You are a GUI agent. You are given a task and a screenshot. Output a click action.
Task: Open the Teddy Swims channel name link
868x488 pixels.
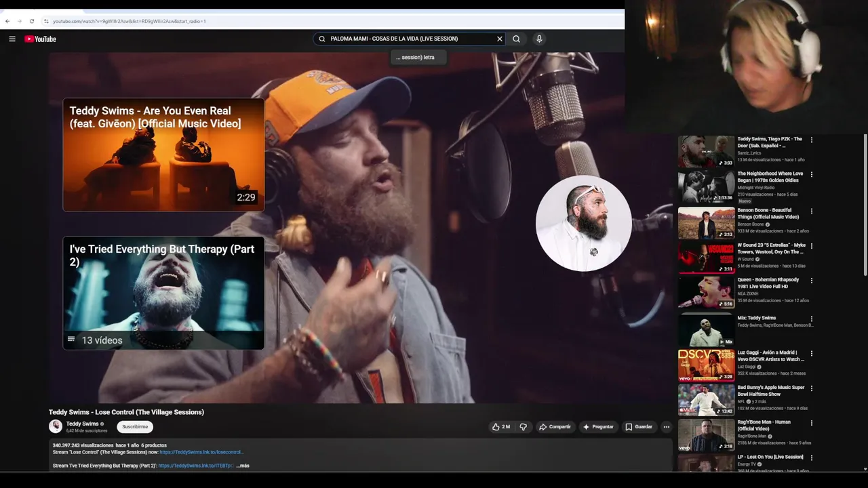pos(82,424)
